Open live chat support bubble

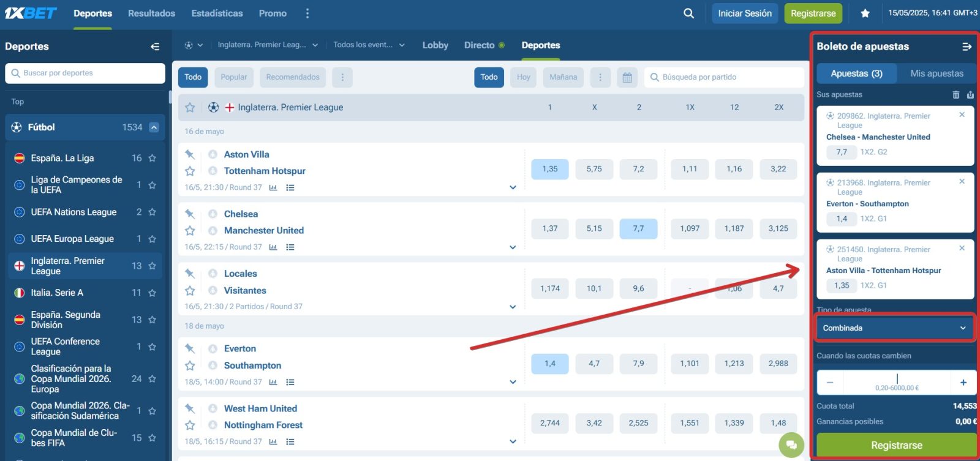coord(791,444)
